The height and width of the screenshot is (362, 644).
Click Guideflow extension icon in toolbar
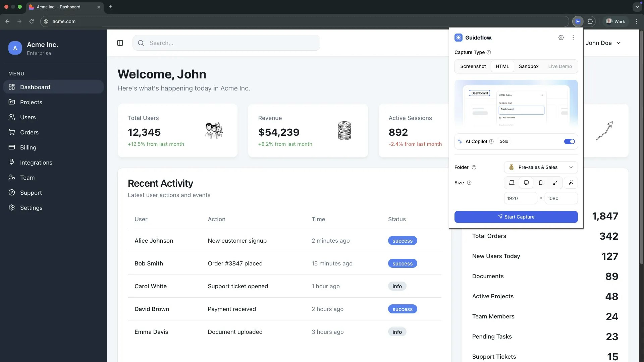point(578,21)
